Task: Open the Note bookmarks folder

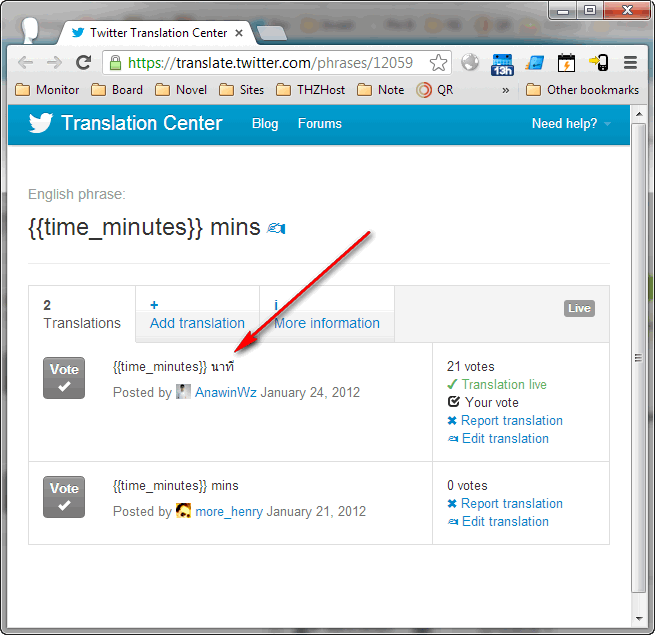Action: click(381, 90)
